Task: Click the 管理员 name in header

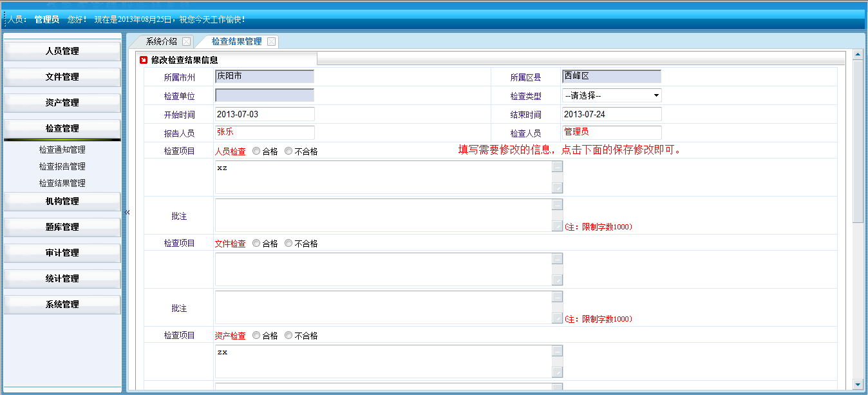Action: [47, 20]
